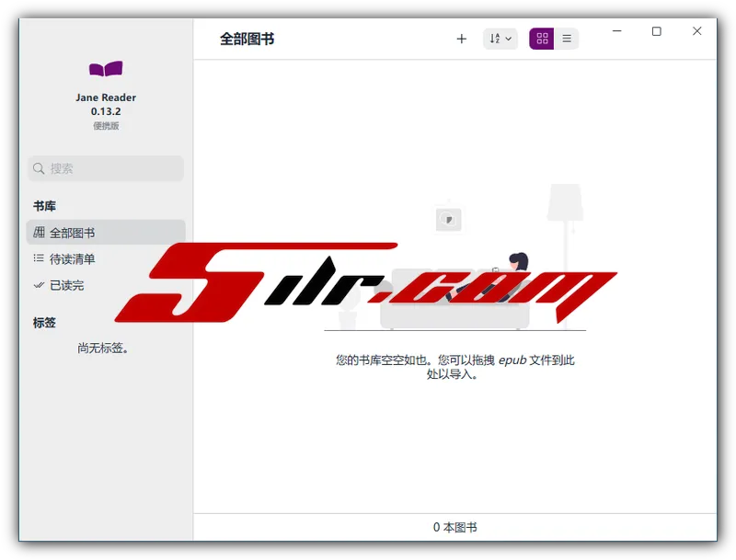
Task: Maximize the Jane Reader window
Action: [657, 31]
